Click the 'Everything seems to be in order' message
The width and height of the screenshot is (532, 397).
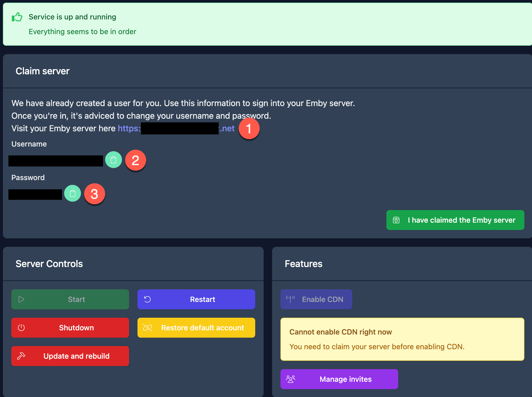tap(82, 32)
